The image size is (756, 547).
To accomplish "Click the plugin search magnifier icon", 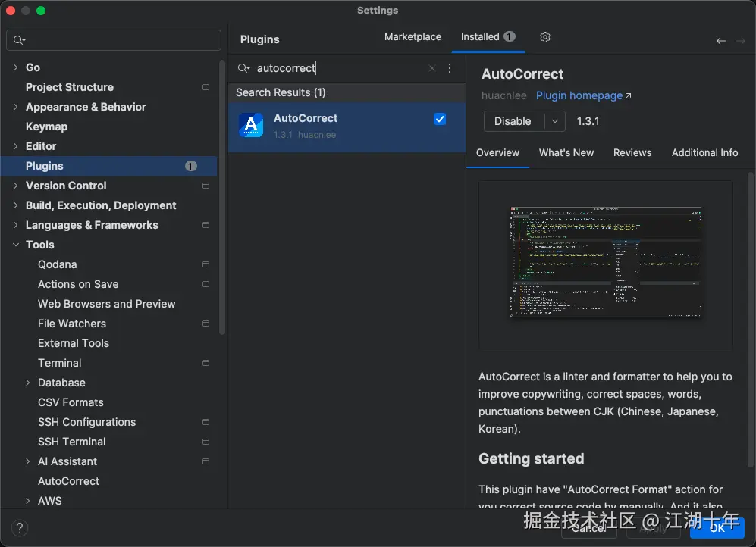I will click(x=243, y=68).
